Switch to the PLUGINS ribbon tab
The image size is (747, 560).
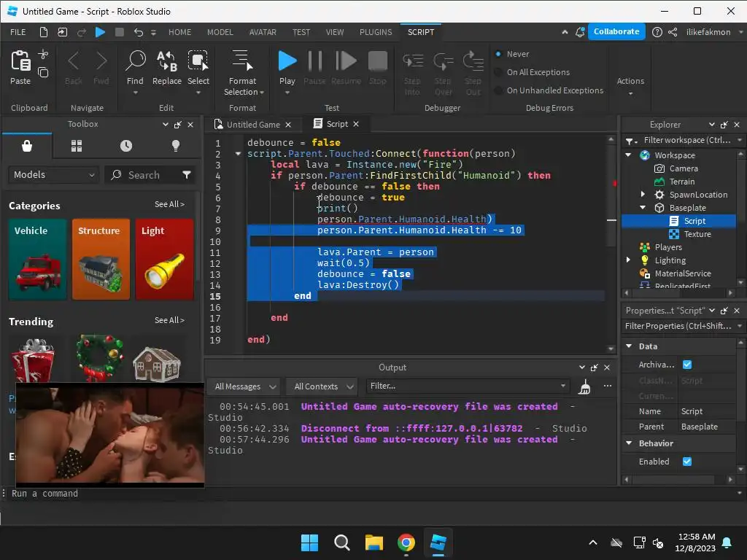point(376,32)
